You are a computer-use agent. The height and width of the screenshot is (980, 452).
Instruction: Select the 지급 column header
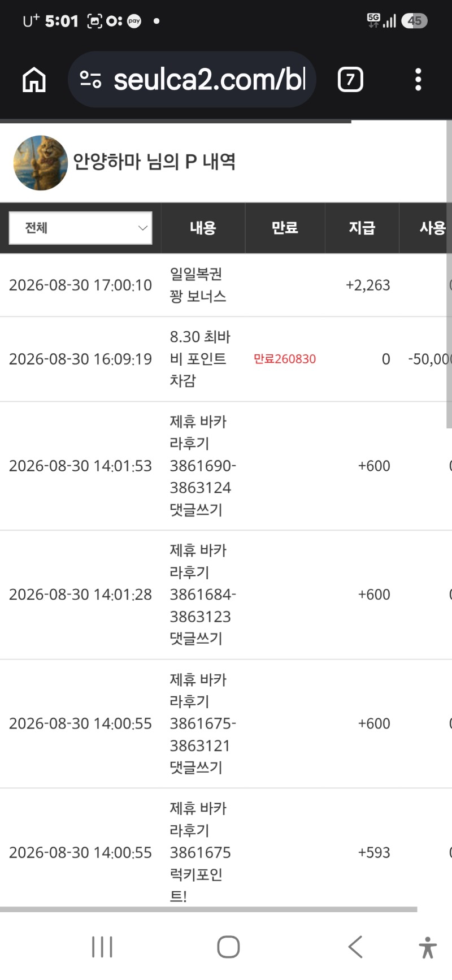pos(362,228)
